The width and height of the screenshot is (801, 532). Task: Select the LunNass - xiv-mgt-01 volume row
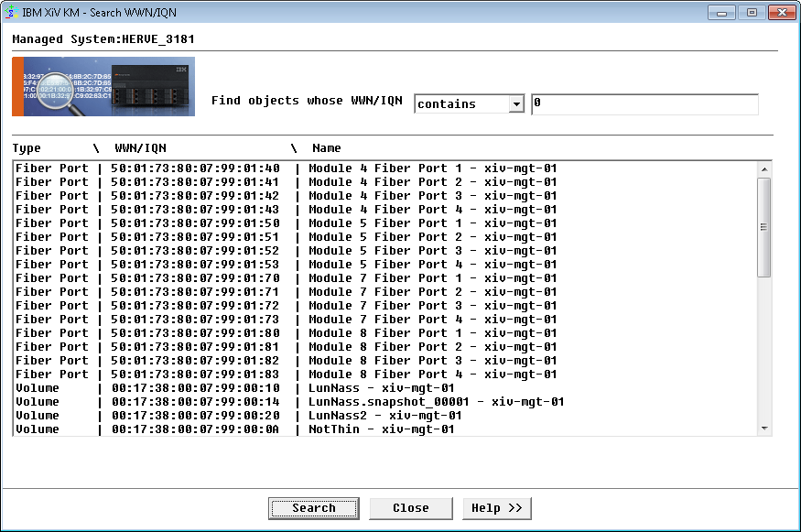[385, 388]
